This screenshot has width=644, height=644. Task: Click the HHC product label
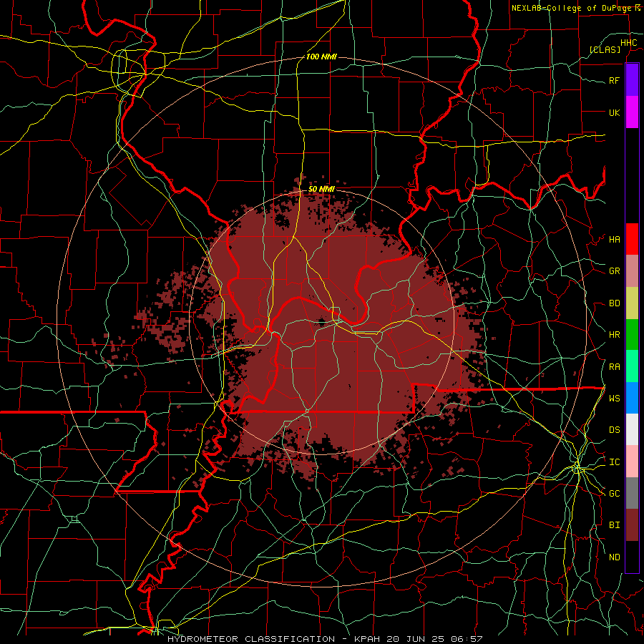point(628,43)
